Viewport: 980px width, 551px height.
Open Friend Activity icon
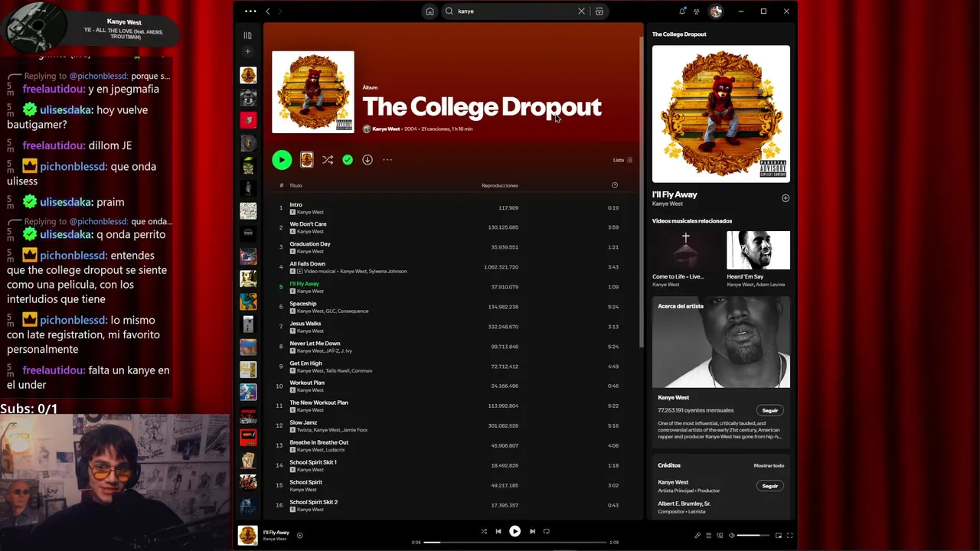click(x=696, y=11)
